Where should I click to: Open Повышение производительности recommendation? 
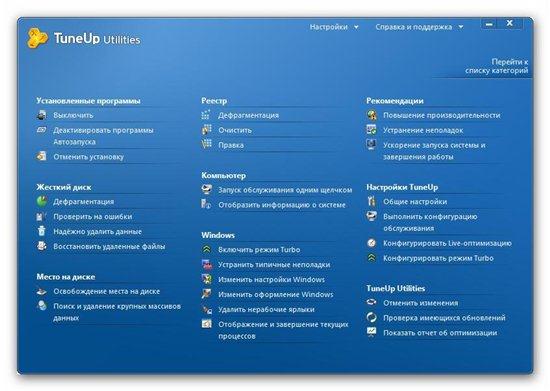point(442,115)
